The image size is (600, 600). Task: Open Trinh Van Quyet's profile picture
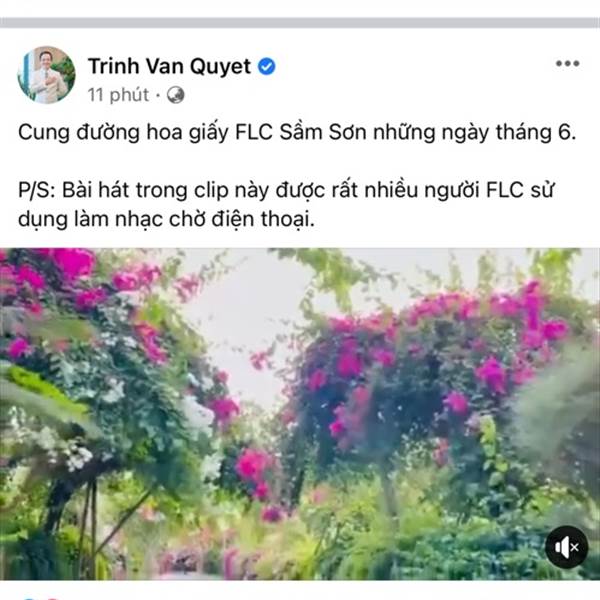coord(46,75)
